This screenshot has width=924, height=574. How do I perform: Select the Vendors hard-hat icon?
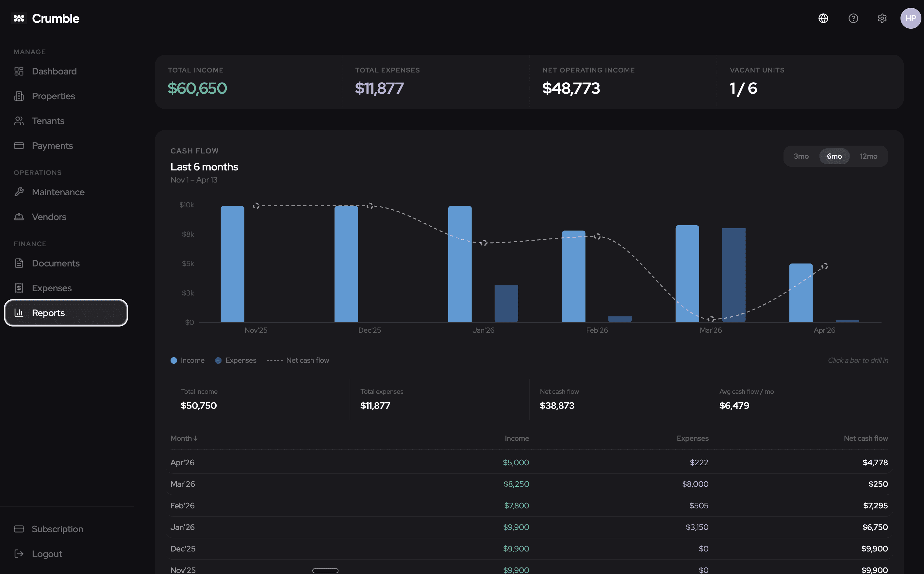click(19, 217)
